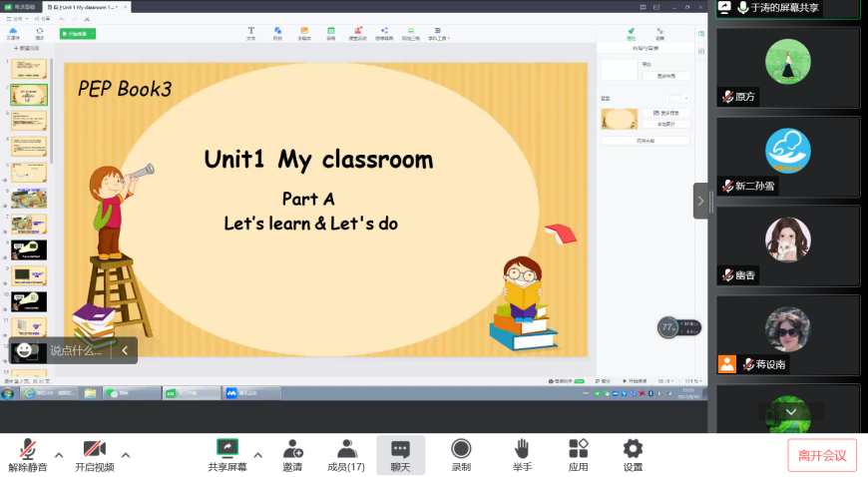Click the 形状 shape tool in the toolbar
The height and width of the screenshot is (477, 868).
pyautogui.click(x=277, y=33)
